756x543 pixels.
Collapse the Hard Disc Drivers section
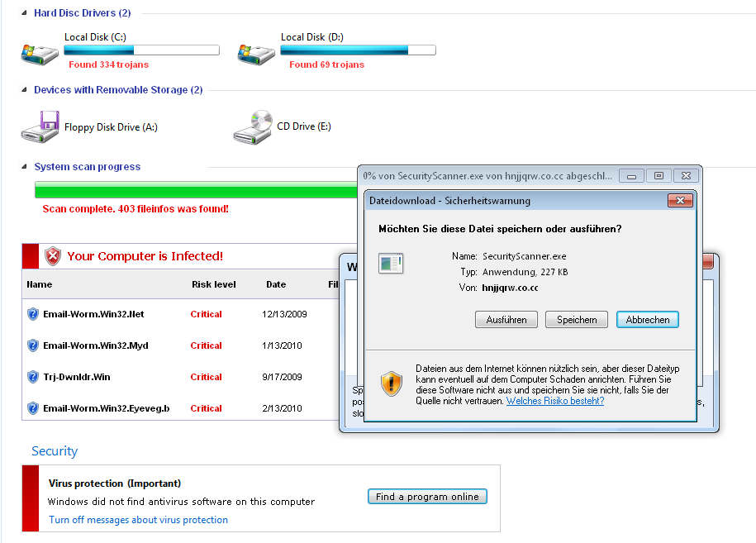tap(24, 13)
